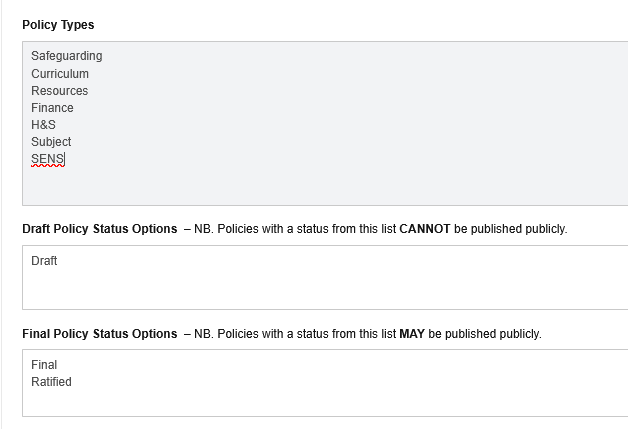
Task: Click the 'be published publicly' text after MAY
Action: 485,334
